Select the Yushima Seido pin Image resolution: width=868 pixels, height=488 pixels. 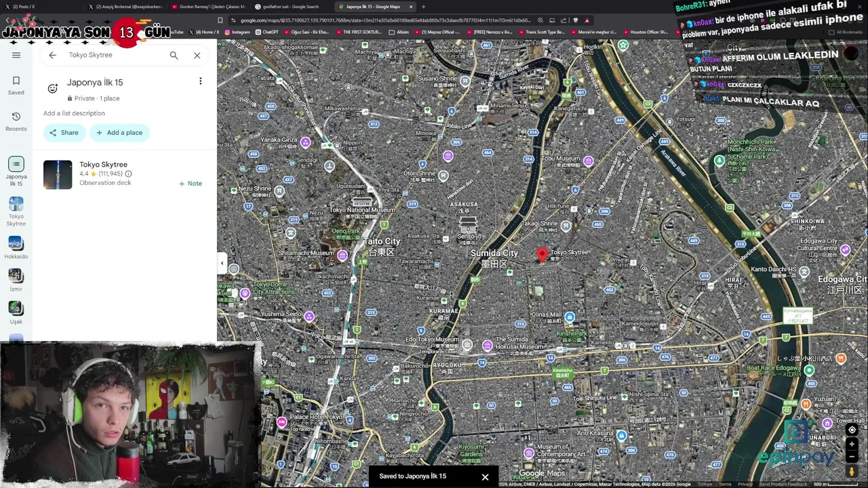click(309, 317)
